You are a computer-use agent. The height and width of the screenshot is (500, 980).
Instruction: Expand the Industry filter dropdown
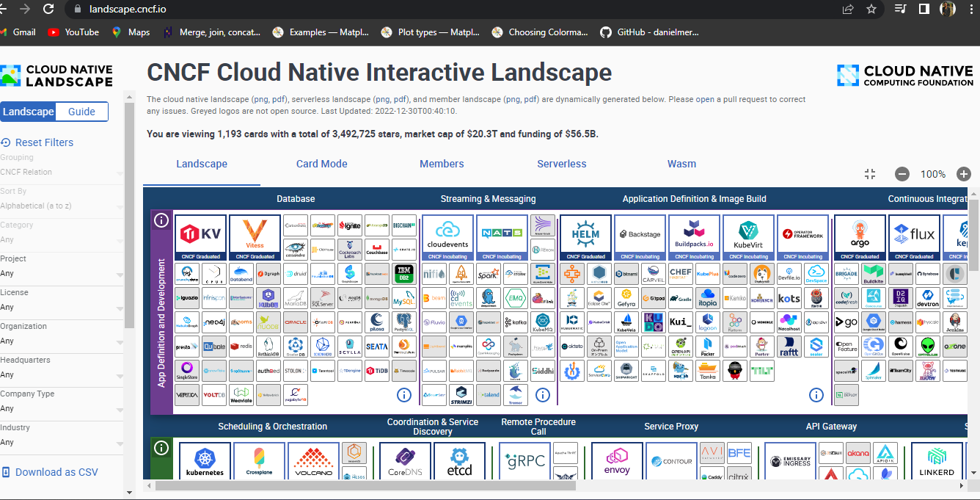(62, 442)
